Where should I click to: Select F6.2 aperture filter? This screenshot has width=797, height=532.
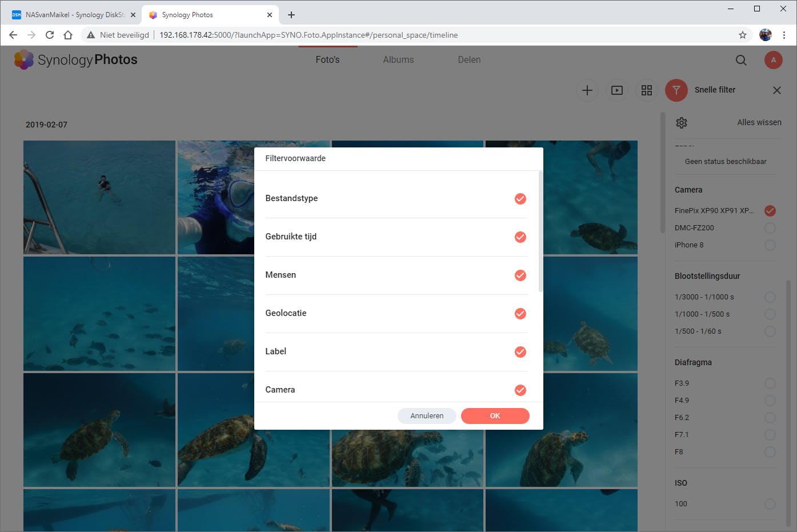click(770, 418)
